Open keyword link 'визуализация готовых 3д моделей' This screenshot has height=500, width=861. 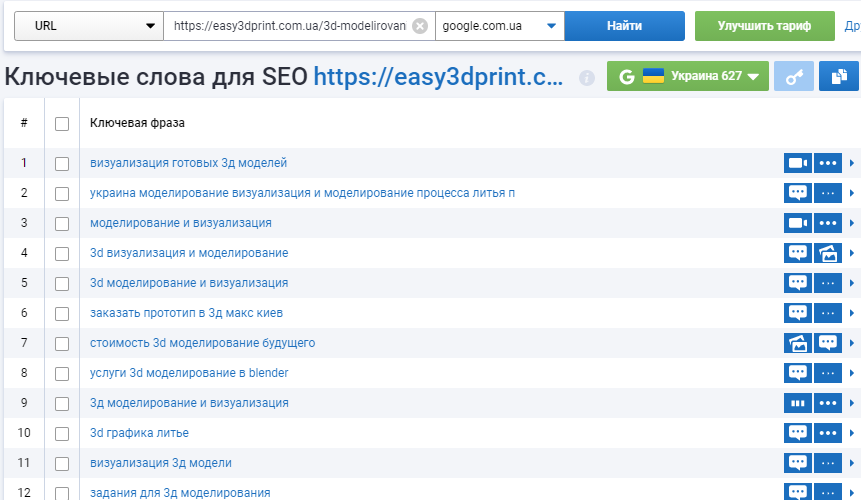pos(188,163)
